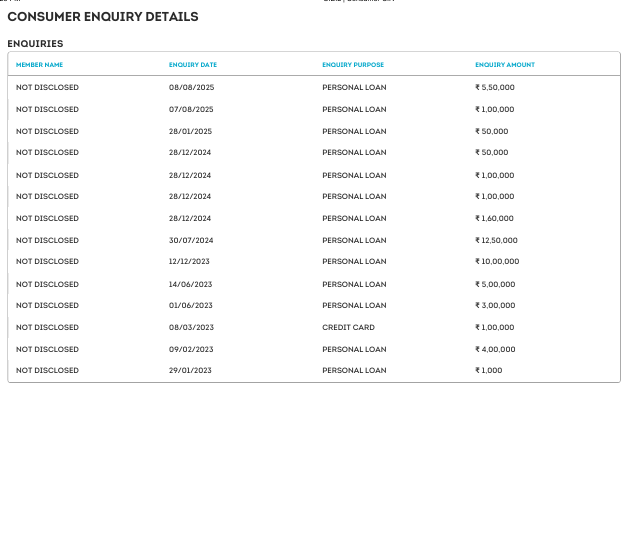630x557 pixels.
Task: Click the 14/06/2023 enquiry date
Action: click(190, 285)
